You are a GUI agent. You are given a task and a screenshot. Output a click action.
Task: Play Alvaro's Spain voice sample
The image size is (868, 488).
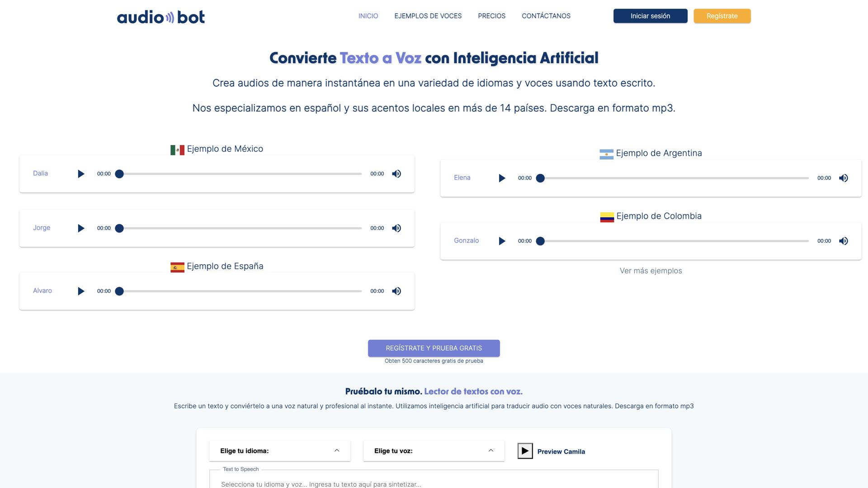(81, 291)
